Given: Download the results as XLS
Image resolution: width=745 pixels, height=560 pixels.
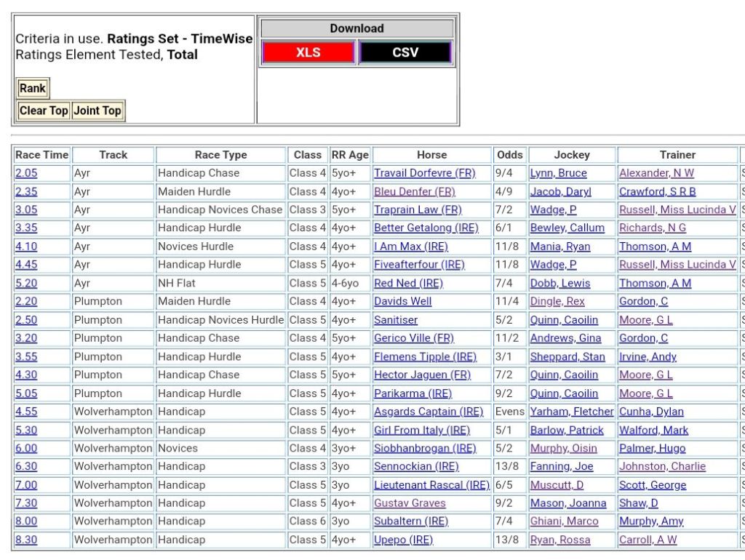Looking at the screenshot, I should coord(308,52).
